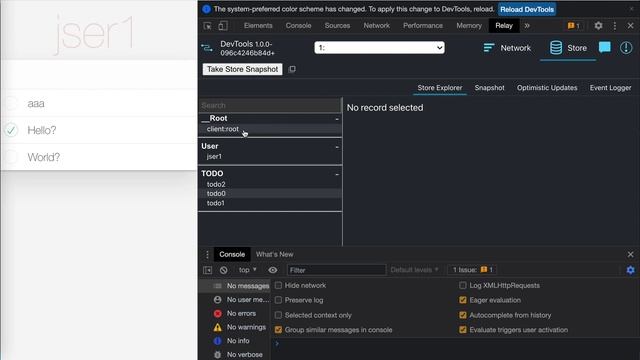
Task: Click the feedback chat bubble icon
Action: click(x=604, y=47)
